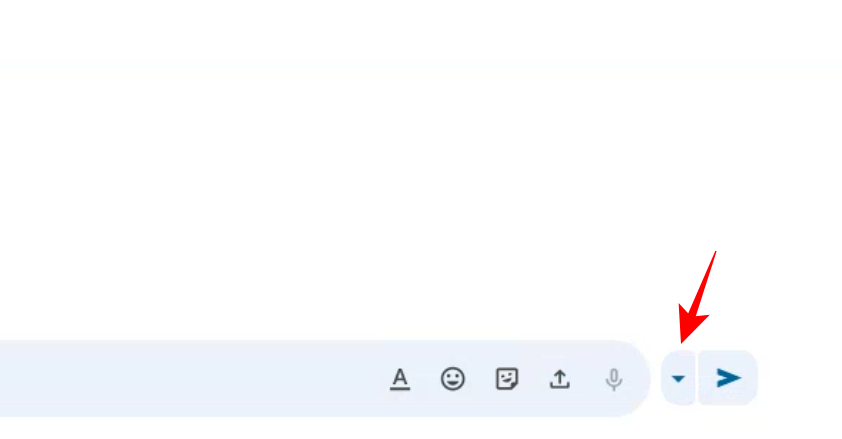Show formatting bar using A icon

[x=400, y=379]
